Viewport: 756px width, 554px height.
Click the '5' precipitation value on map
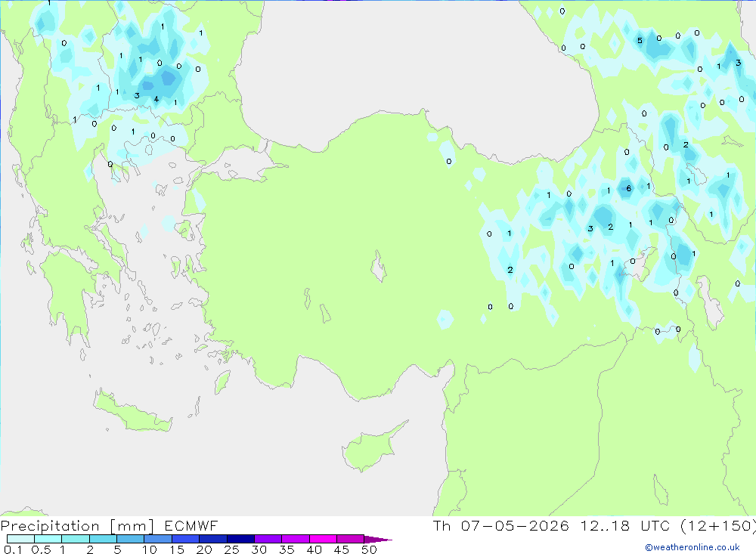(x=640, y=41)
